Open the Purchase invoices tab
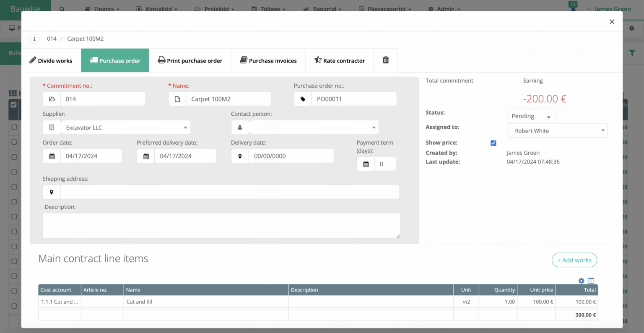 click(x=268, y=61)
